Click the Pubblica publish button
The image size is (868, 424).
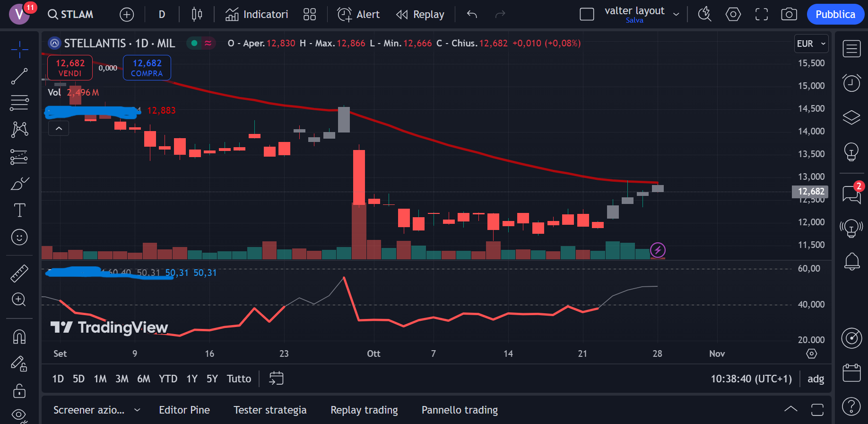[x=835, y=15]
